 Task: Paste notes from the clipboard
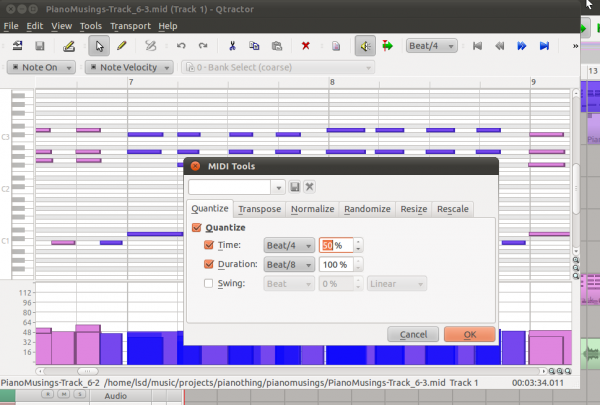coord(277,46)
